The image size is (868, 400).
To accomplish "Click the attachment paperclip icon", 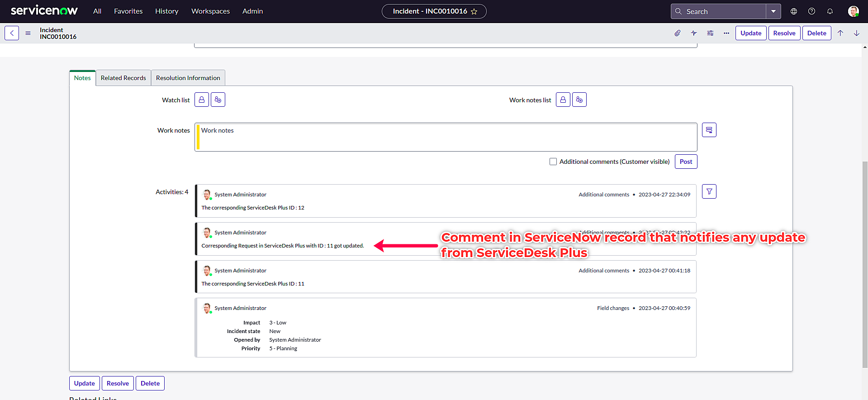I will [677, 33].
